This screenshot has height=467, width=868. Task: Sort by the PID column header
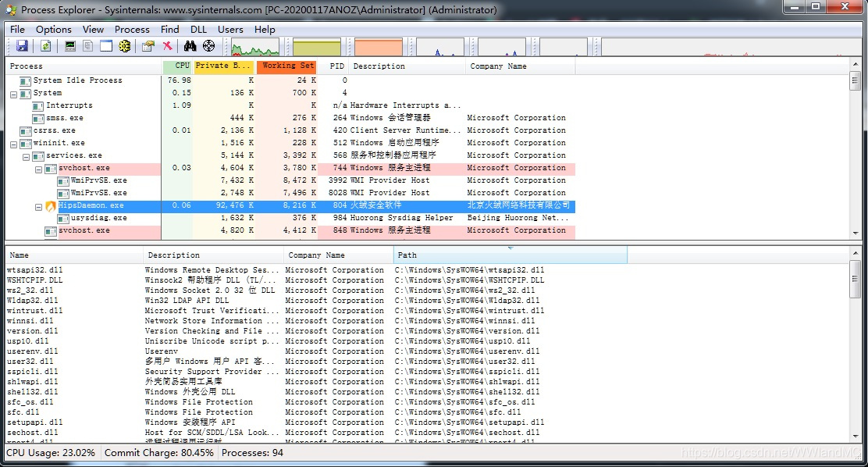[333, 66]
